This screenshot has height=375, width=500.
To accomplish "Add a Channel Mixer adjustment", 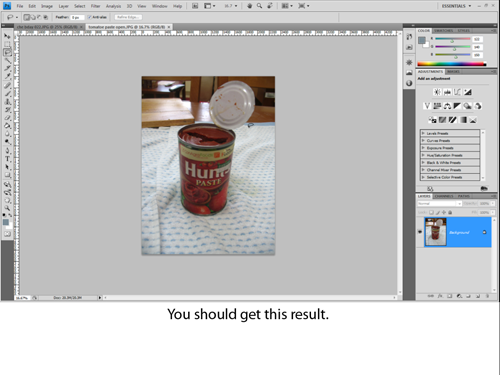I will (x=478, y=106).
